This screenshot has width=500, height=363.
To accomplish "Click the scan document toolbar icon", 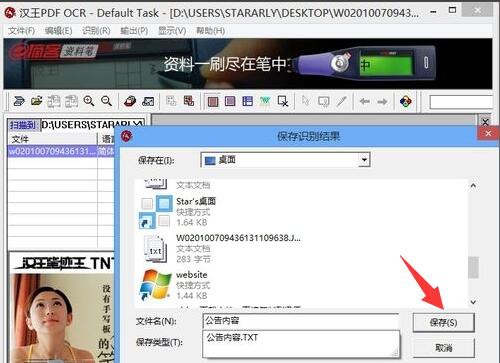I will (19, 101).
